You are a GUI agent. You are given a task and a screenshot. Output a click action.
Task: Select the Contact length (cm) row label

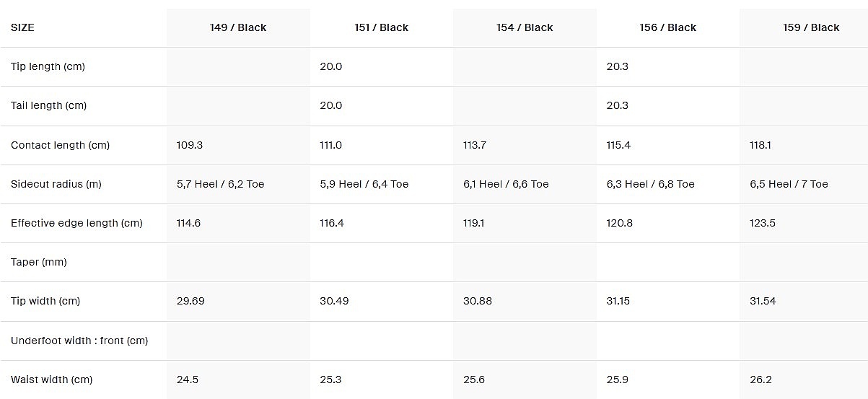pyautogui.click(x=60, y=145)
